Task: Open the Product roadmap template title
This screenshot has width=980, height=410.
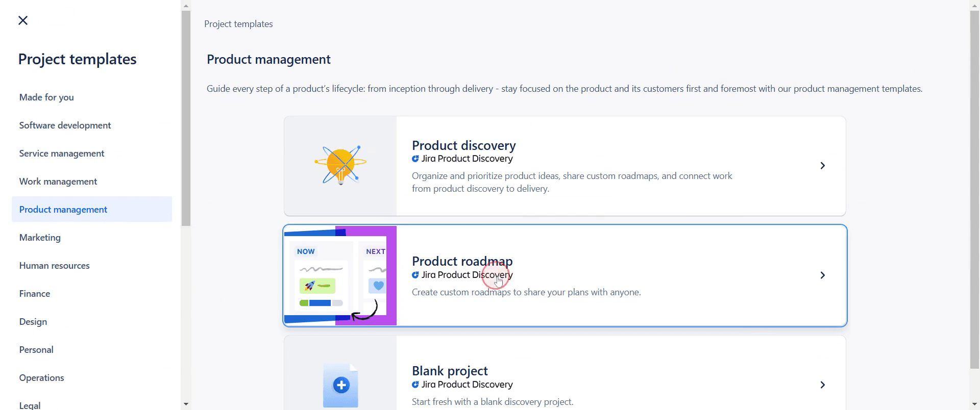Action: pyautogui.click(x=462, y=261)
